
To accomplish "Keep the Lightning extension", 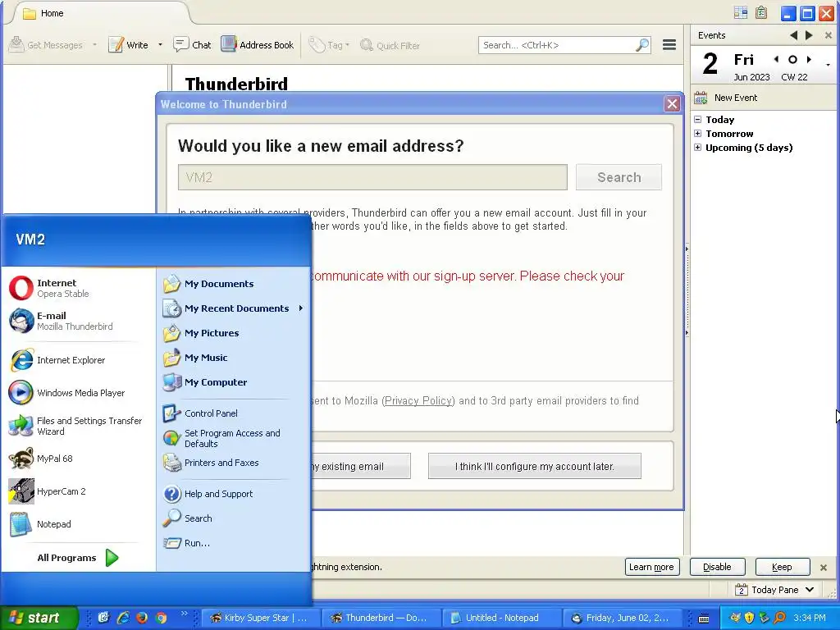I will [782, 567].
